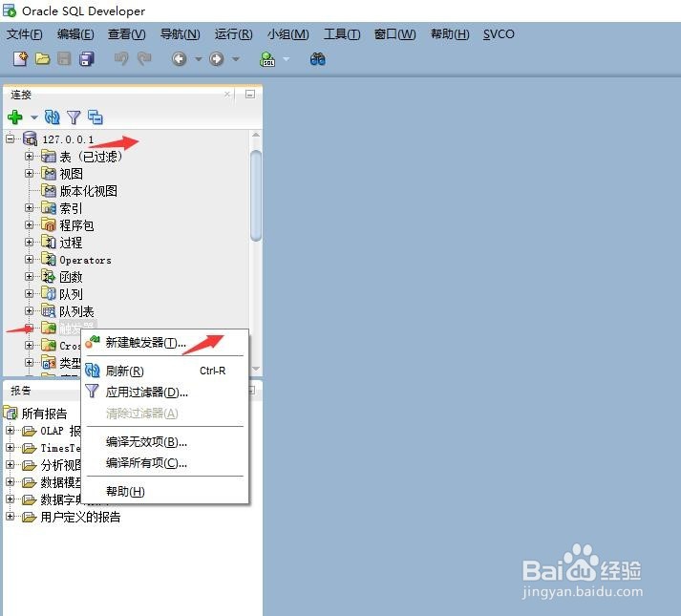Click the 队列表 folder icon

(49, 310)
